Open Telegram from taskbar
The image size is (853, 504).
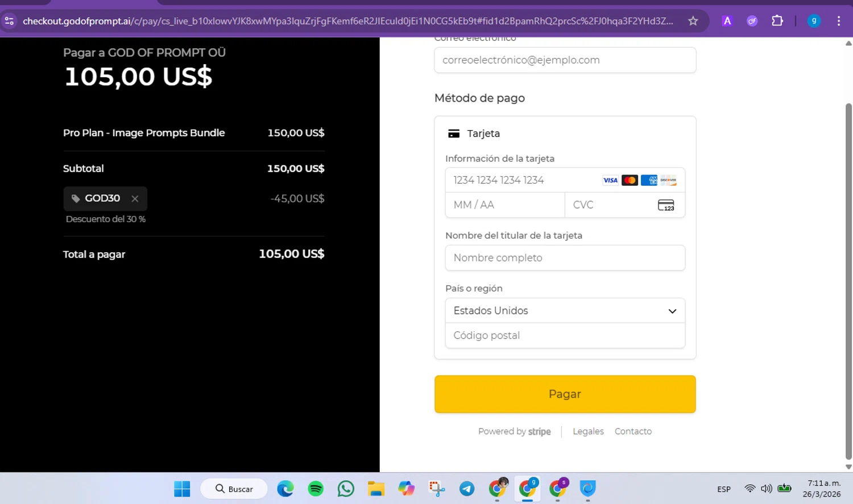467,489
